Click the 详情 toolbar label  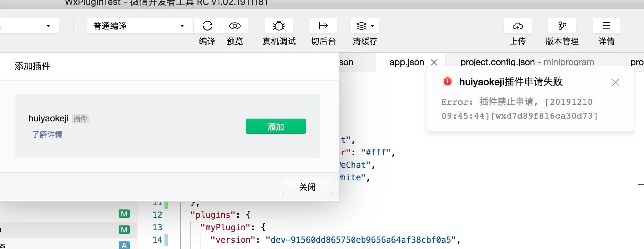point(607,41)
